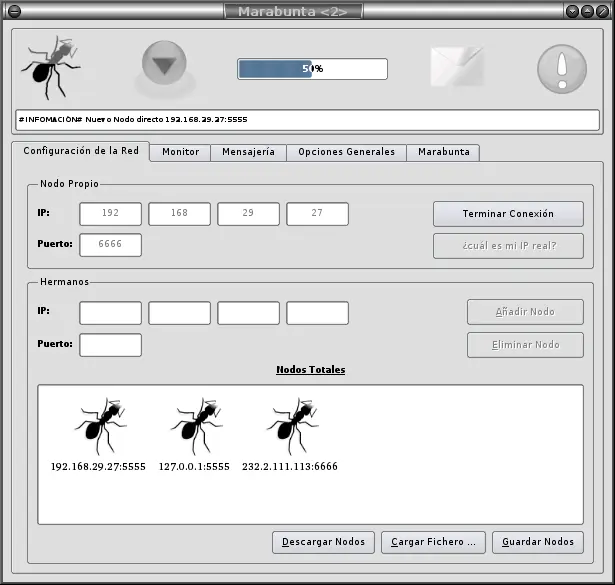Focus the Hermanos Puerto field

pyautogui.click(x=110, y=345)
